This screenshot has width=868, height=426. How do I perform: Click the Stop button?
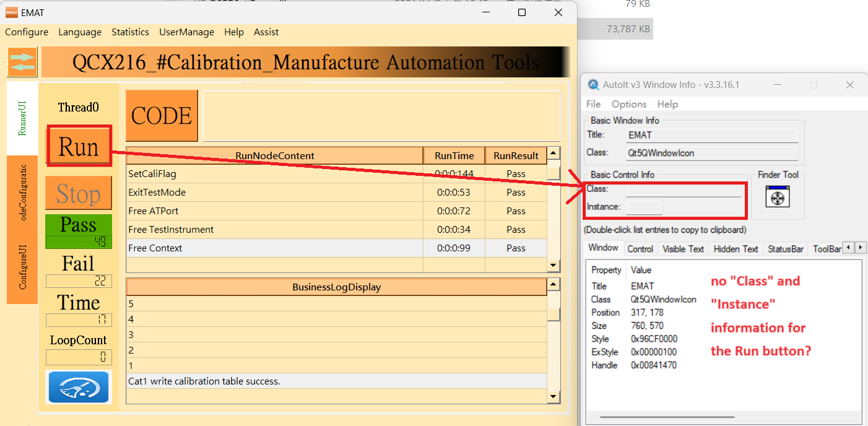pos(79,194)
